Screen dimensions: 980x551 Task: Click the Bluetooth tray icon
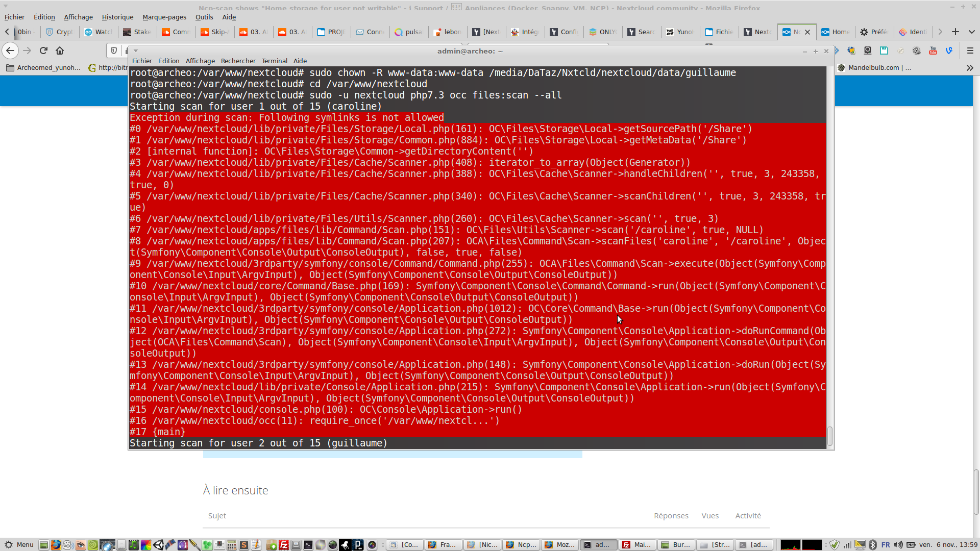873,545
